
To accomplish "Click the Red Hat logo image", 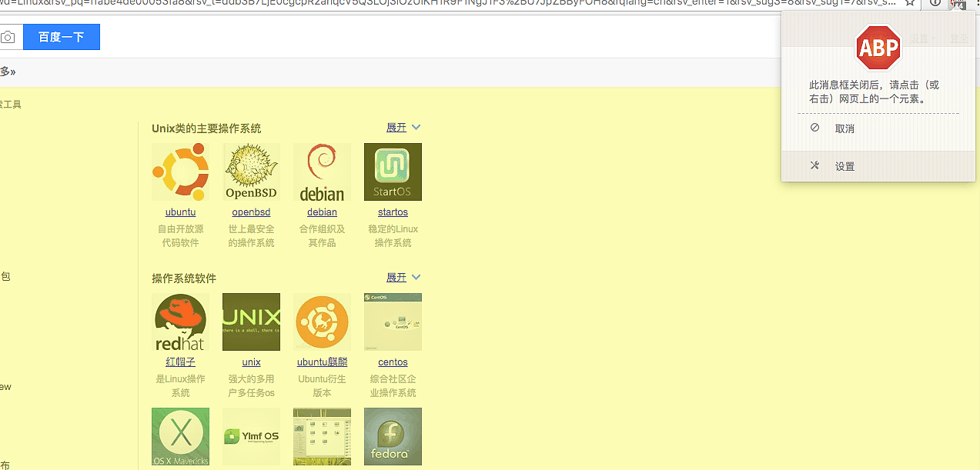I will coord(180,322).
